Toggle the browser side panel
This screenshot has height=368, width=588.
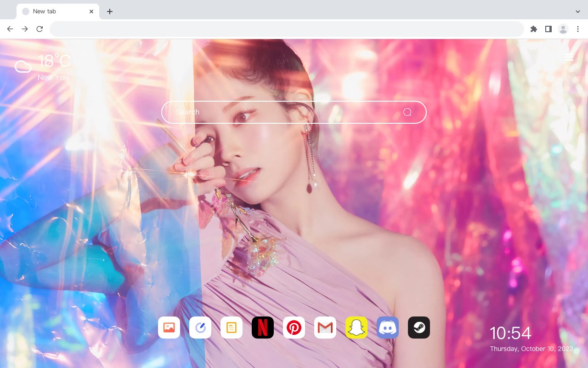click(548, 29)
